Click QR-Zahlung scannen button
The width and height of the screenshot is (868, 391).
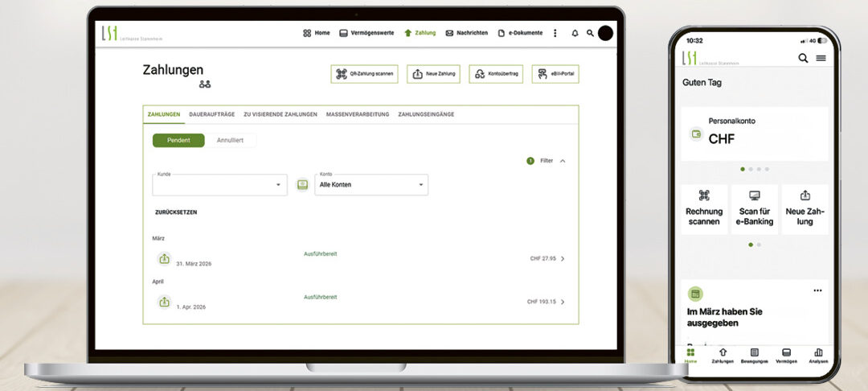click(364, 74)
